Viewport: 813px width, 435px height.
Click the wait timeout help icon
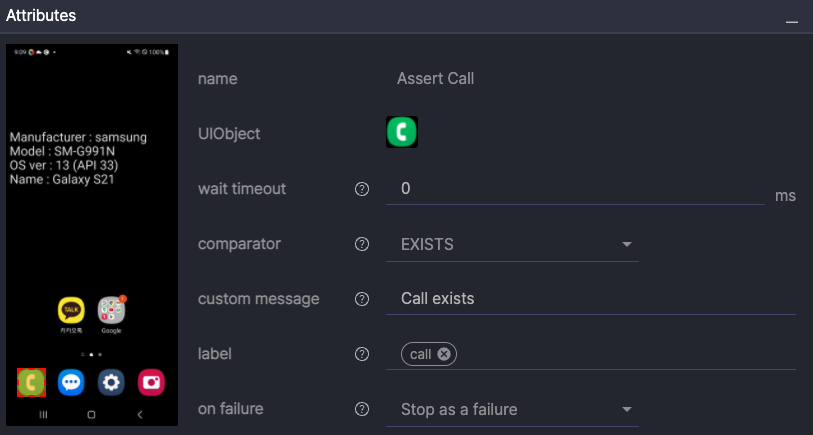[x=362, y=189]
